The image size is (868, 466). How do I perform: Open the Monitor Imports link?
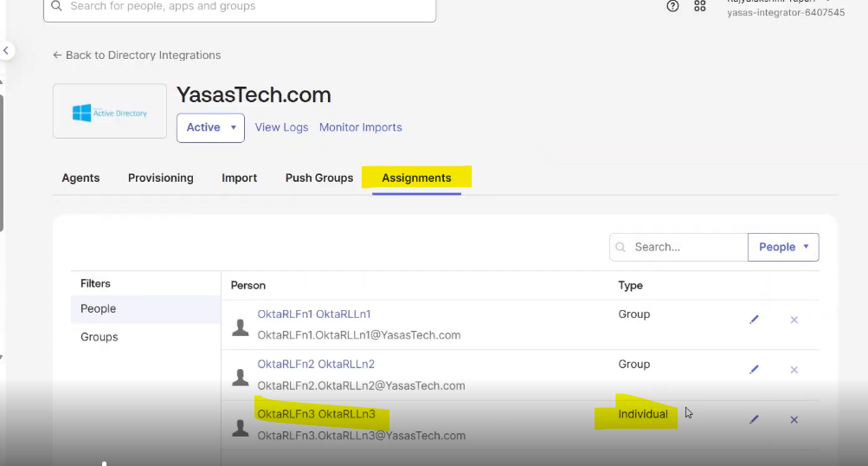(x=360, y=127)
